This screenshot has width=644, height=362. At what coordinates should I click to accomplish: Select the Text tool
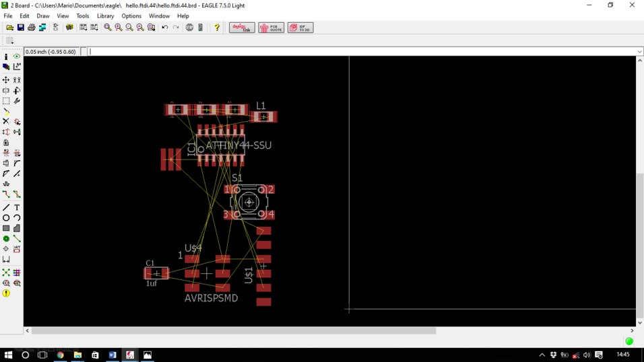pyautogui.click(x=17, y=208)
